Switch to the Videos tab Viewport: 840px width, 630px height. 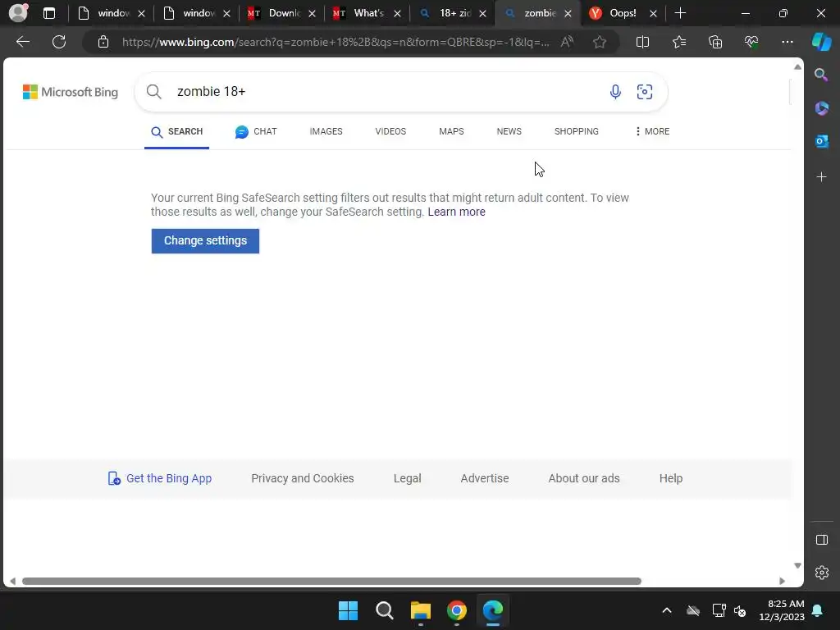pyautogui.click(x=390, y=131)
